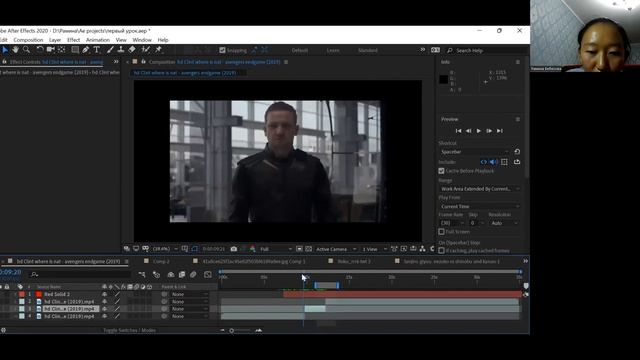Switch to the Default workspace
Image resolution: width=640 pixels, height=360 pixels.
pos(300,50)
